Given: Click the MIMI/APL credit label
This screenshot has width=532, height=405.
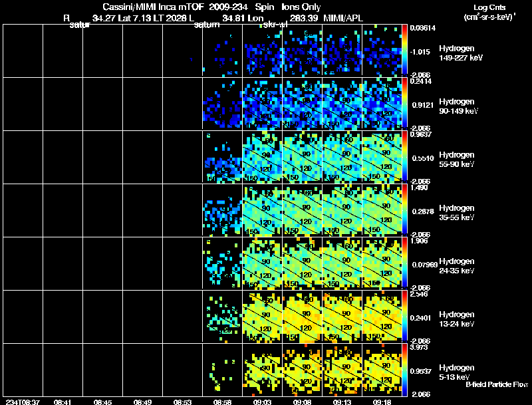Looking at the screenshot, I should click(x=343, y=18).
